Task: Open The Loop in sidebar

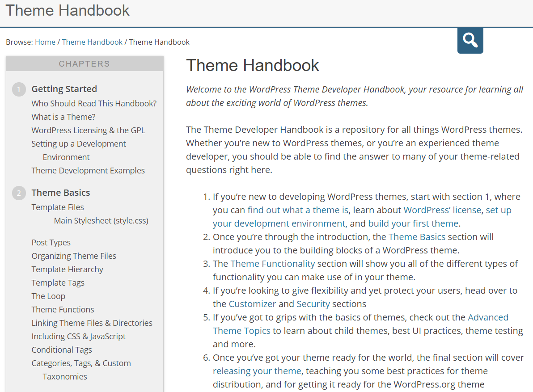Action: pyautogui.click(x=48, y=296)
